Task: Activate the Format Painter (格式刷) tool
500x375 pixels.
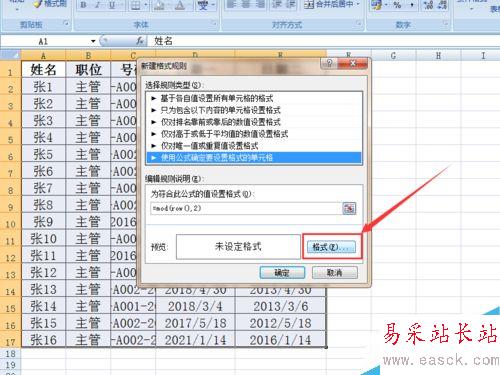Action: [50, 4]
